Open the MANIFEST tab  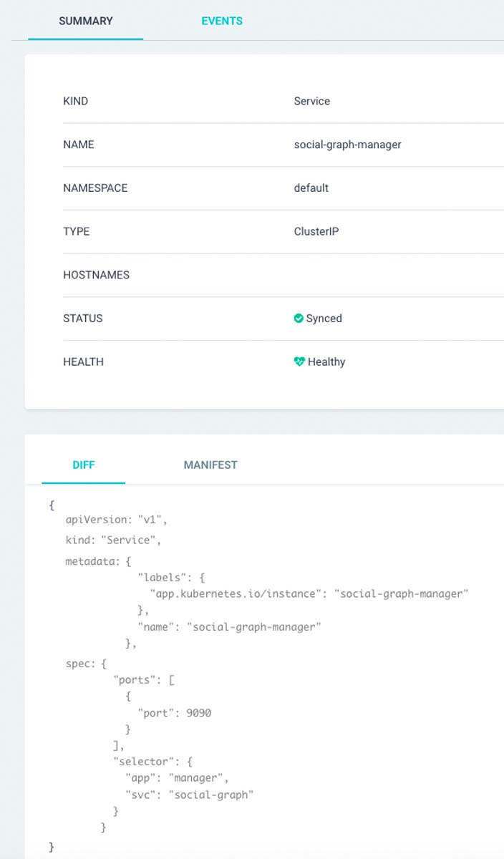point(210,465)
